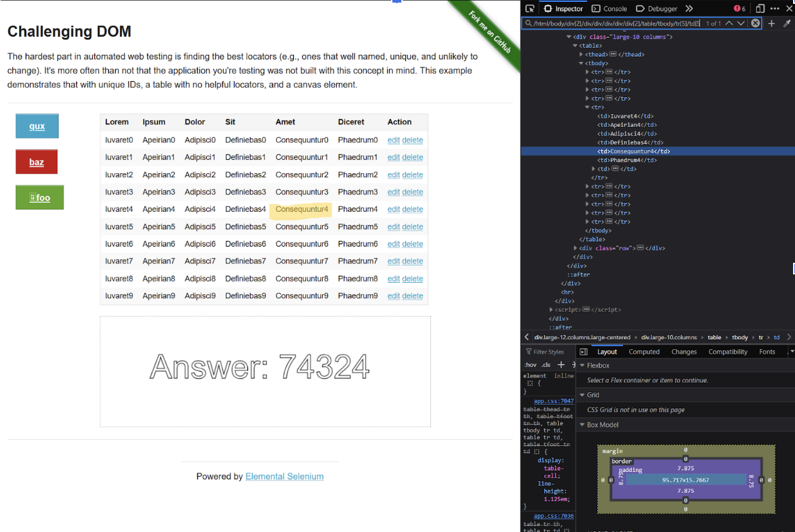
Task: Toggle .cls class panel
Action: 547,365
